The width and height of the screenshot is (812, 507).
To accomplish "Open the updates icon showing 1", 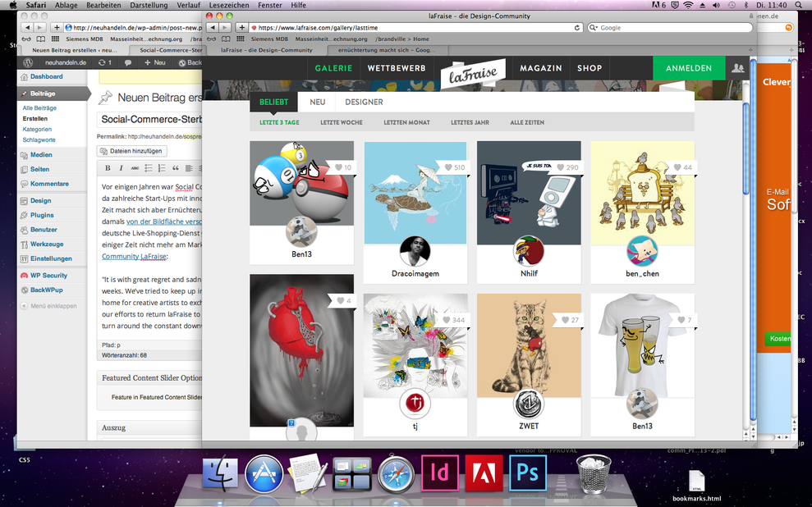I will [104, 62].
